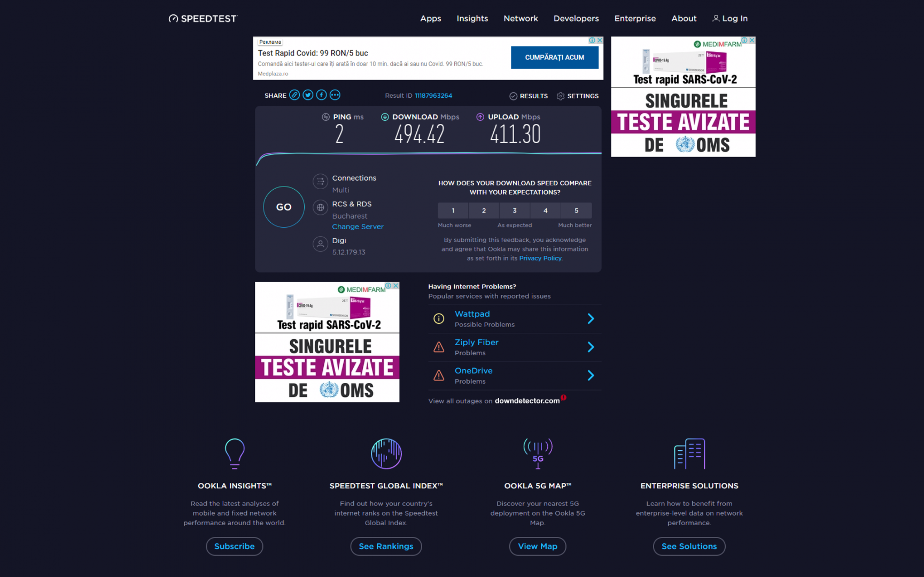924x577 pixels.
Task: Click the RCS & RDS globe icon
Action: click(320, 207)
